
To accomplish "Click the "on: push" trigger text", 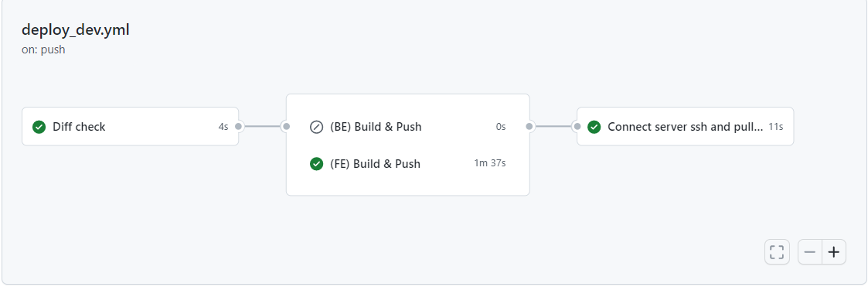I will 43,50.
